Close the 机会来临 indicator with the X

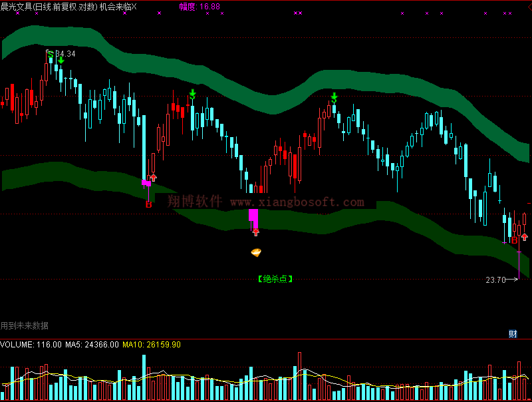tap(134, 7)
